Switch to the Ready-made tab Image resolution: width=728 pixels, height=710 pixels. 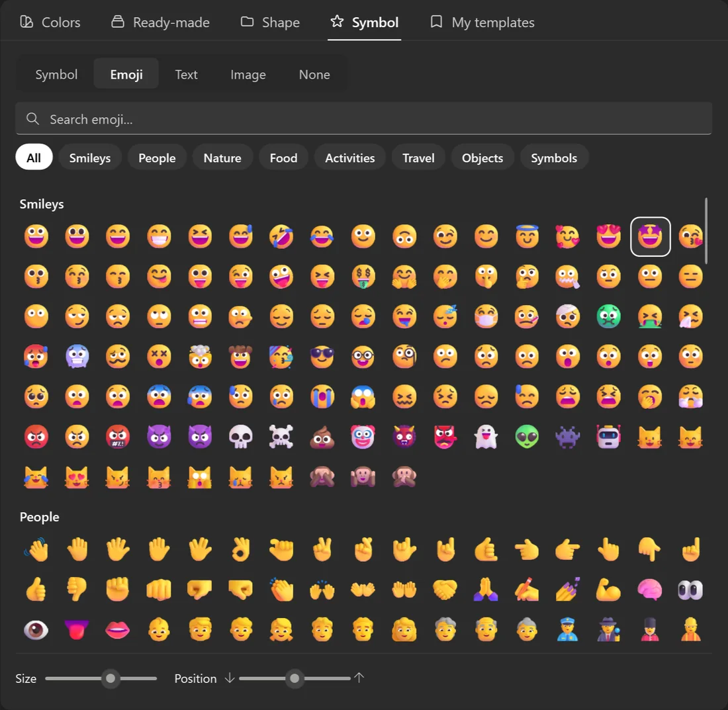click(161, 22)
